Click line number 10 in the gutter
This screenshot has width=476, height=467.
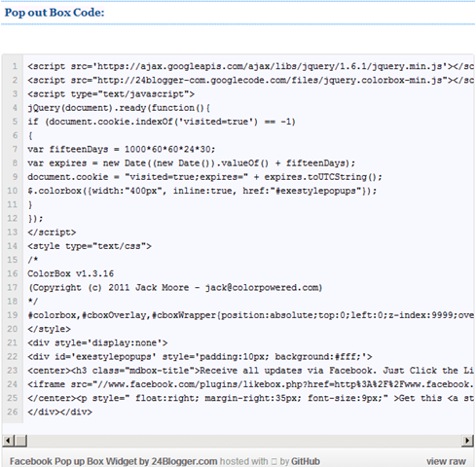13,191
